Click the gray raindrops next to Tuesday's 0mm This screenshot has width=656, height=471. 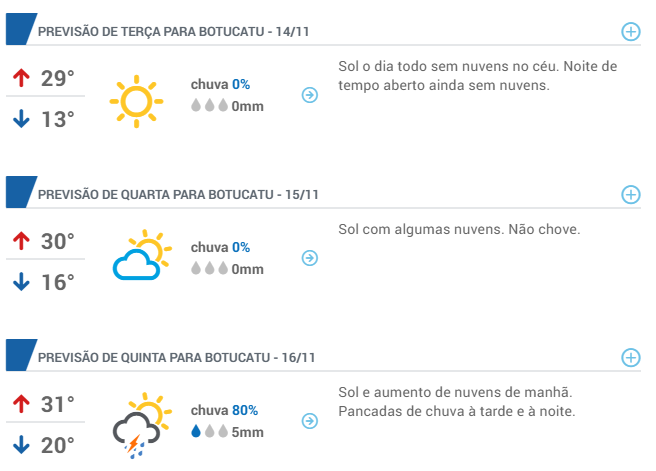(210, 105)
